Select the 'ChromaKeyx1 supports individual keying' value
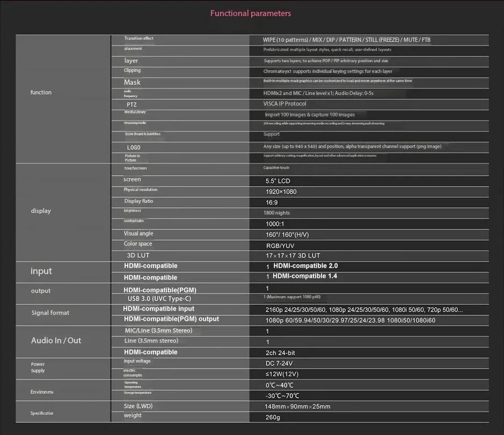The height and width of the screenshot is (435, 504). point(327,71)
